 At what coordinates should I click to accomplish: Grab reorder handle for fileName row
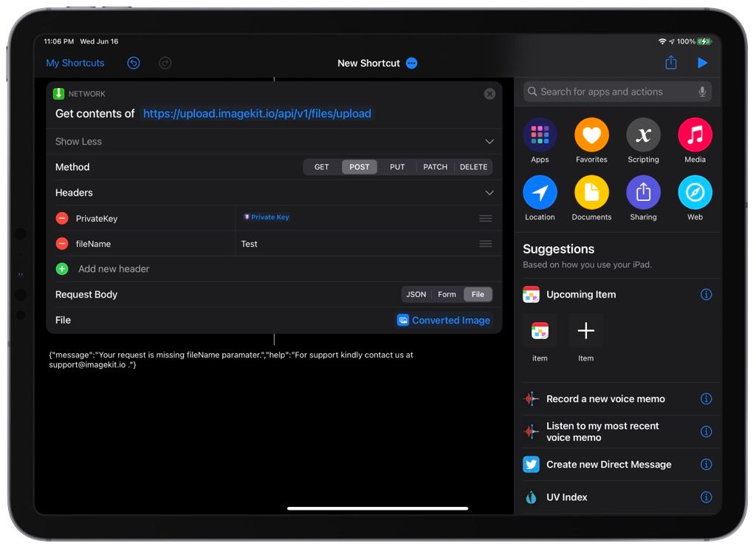coord(486,244)
